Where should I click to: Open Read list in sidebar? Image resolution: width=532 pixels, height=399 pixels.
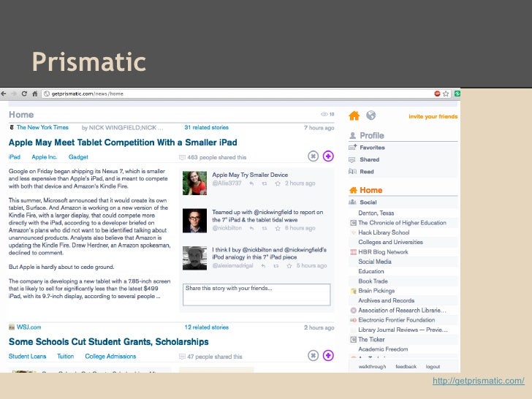367,172
